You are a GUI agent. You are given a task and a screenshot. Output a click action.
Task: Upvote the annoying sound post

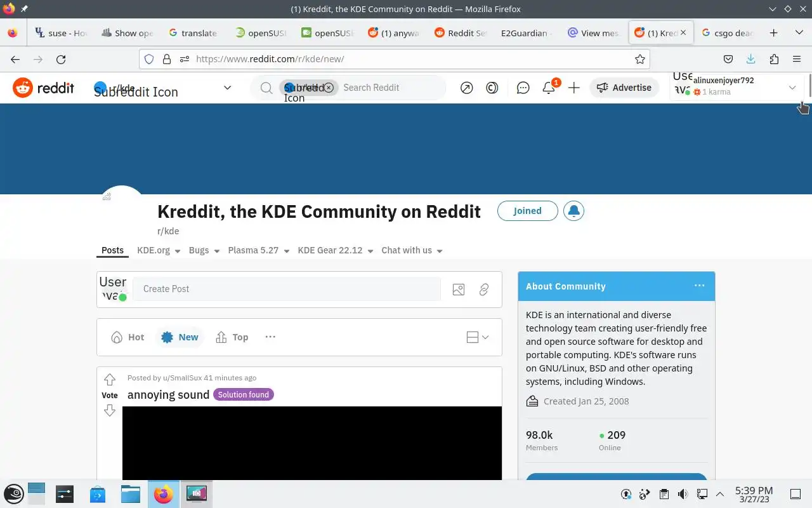[110, 380]
